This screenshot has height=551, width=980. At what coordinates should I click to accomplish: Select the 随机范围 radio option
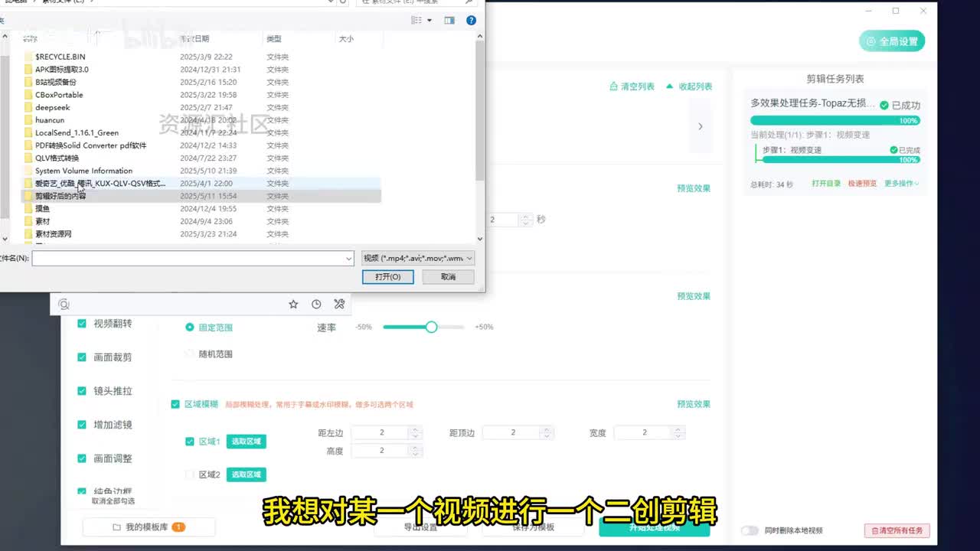coord(190,354)
